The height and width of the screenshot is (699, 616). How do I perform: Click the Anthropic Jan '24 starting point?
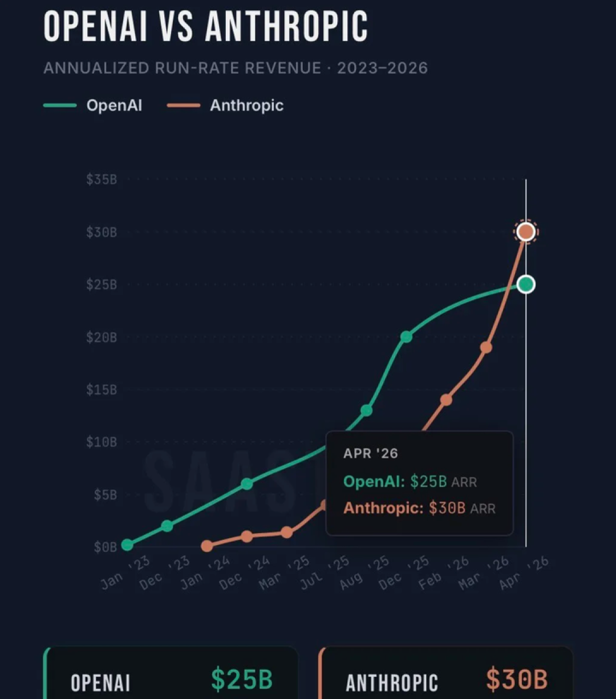click(x=207, y=546)
